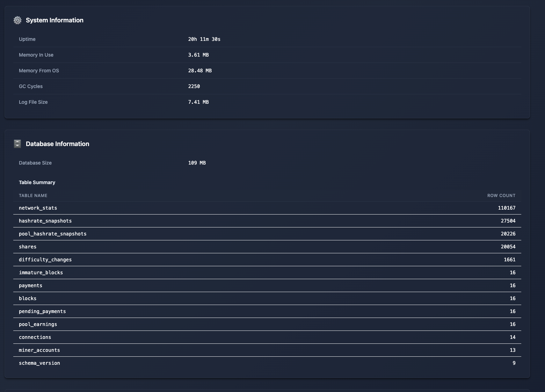Click the Table Summary heading

(37, 182)
